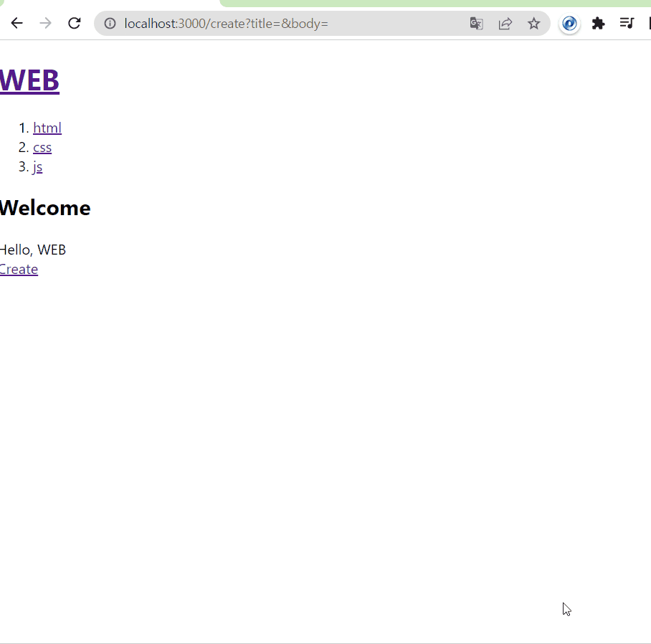This screenshot has height=644, width=651.
Task: Share this page via share icon
Action: [x=505, y=23]
